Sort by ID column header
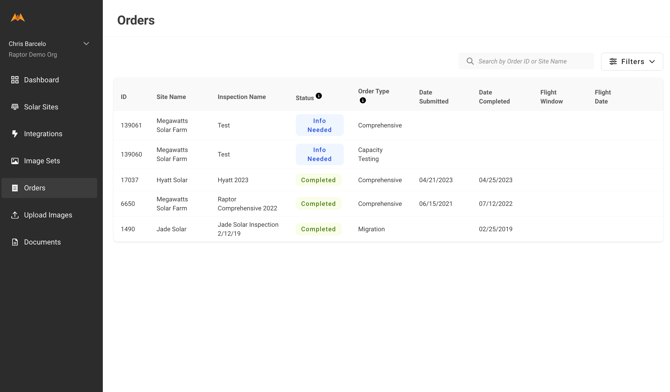Image resolution: width=670 pixels, height=392 pixels. point(123,97)
